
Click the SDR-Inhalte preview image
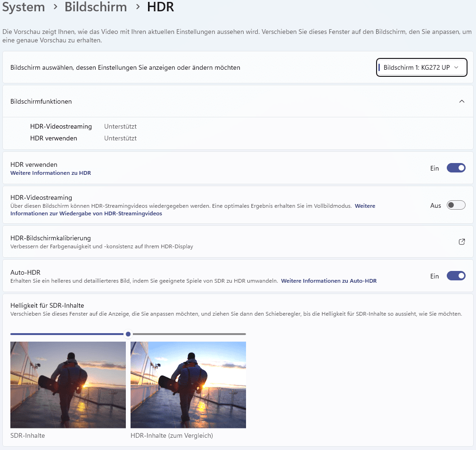pyautogui.click(x=68, y=385)
